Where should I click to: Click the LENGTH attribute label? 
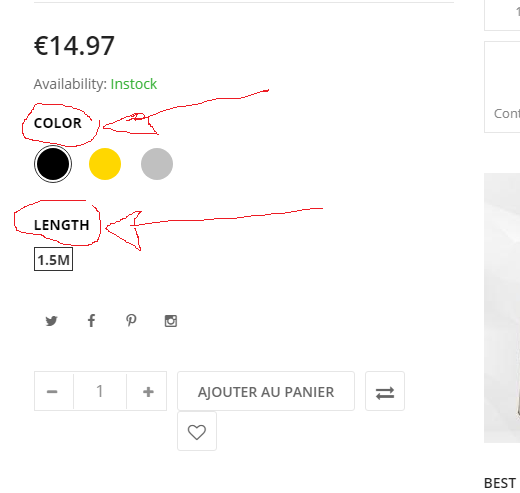pos(62,225)
